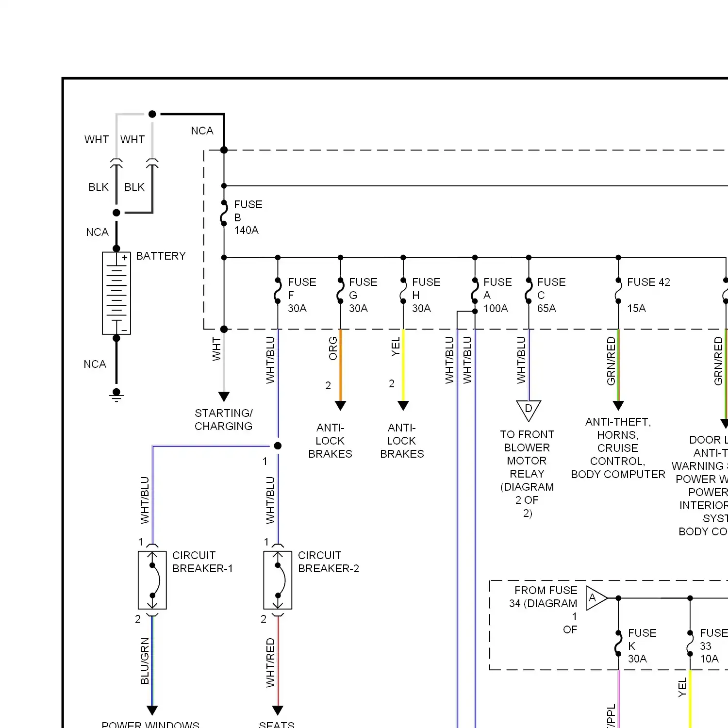The height and width of the screenshot is (728, 728).
Task: Click the ANTI-LOCK BRAKES label under YEL wire
Action: click(x=402, y=441)
